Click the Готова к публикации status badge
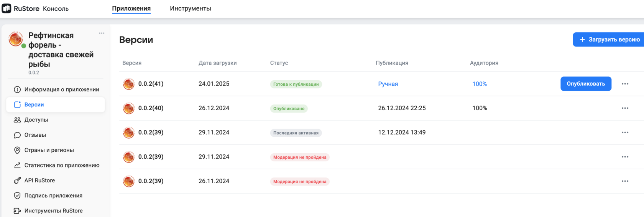 [x=296, y=84]
